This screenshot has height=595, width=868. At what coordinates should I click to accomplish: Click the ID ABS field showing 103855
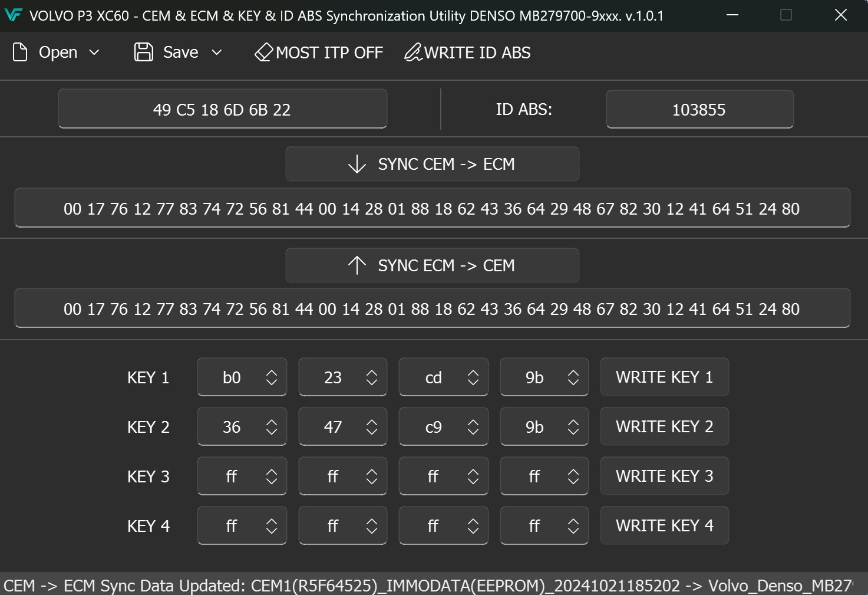click(699, 109)
